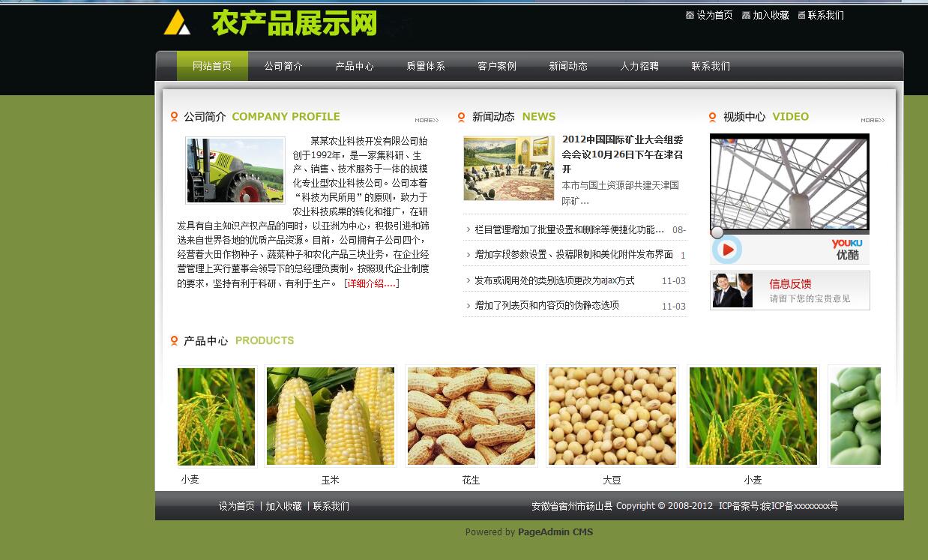Screen dimensions: 928x560
Task: Click the Youku logo on video player
Action: point(846,249)
